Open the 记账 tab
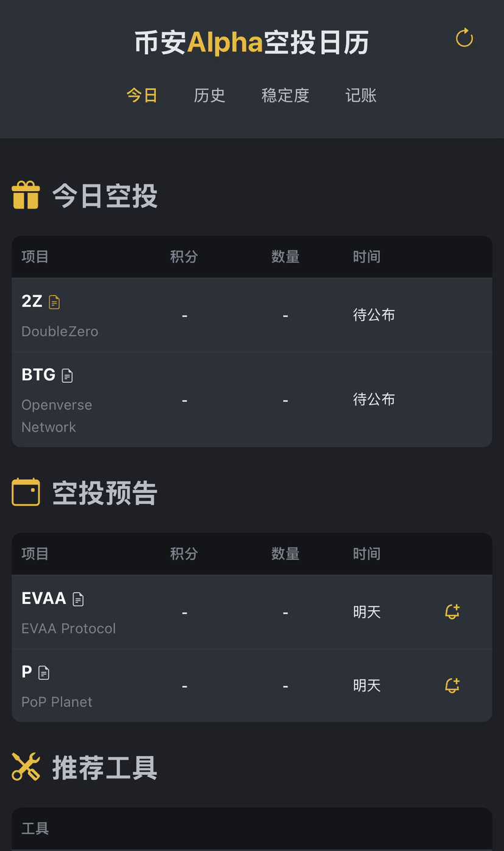Image resolution: width=504 pixels, height=851 pixels. coord(360,96)
